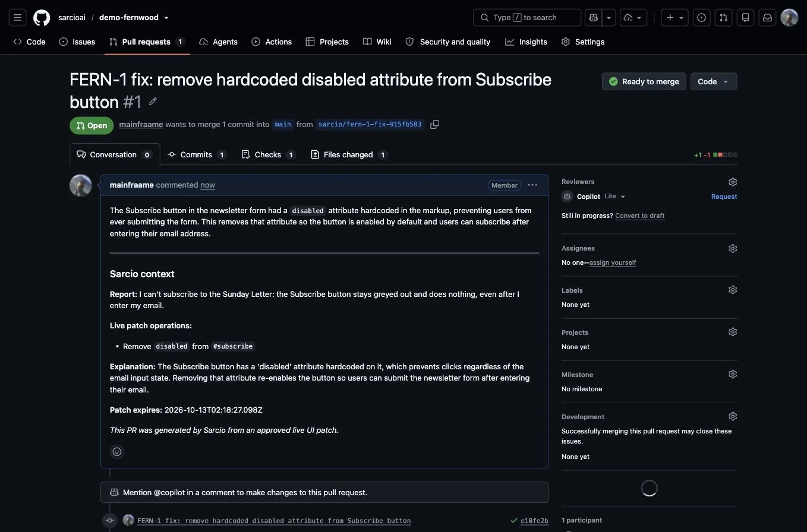
Task: Expand the Copilot header dropdown arrow
Action: point(609,18)
